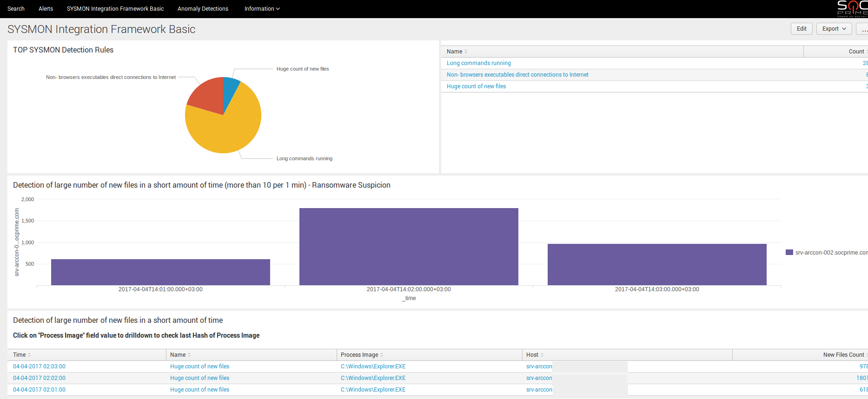The image size is (868, 399).
Task: Open the 'Long commands running' link in the table
Action: point(478,63)
